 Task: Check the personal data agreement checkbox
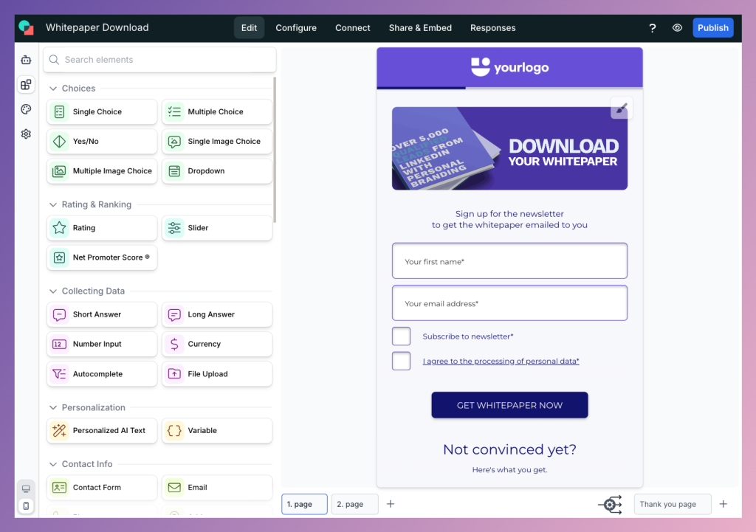click(x=401, y=361)
